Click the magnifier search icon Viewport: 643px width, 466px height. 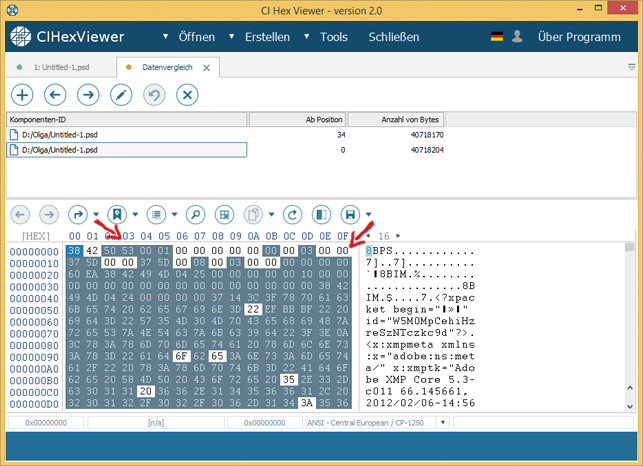click(196, 214)
